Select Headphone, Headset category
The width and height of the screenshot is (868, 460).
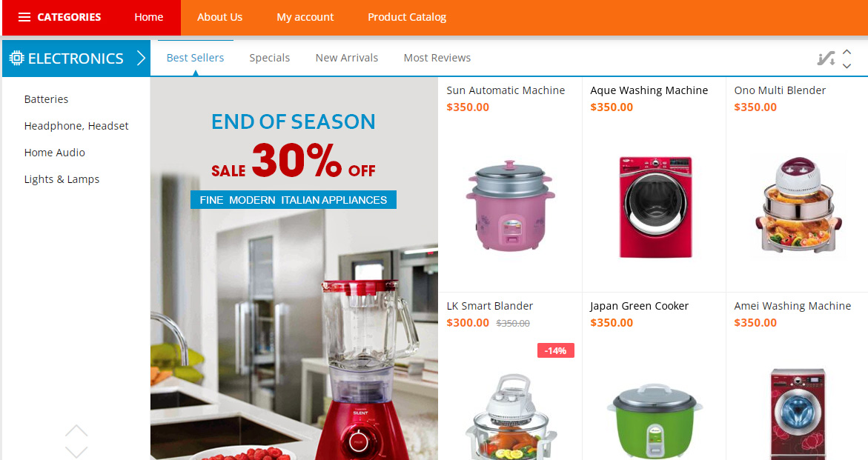76,126
